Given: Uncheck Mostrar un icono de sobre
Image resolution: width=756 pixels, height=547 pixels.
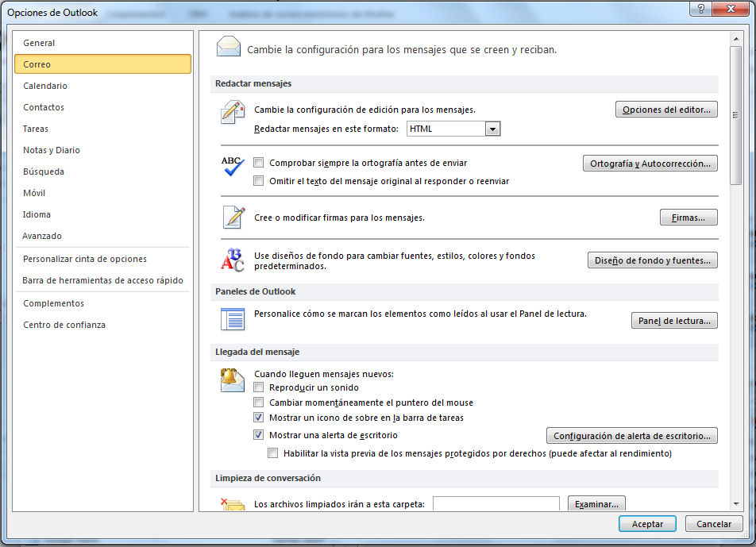Looking at the screenshot, I should click(x=259, y=418).
